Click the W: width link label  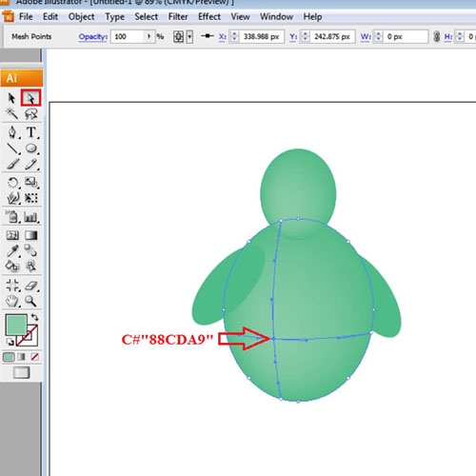tap(366, 37)
